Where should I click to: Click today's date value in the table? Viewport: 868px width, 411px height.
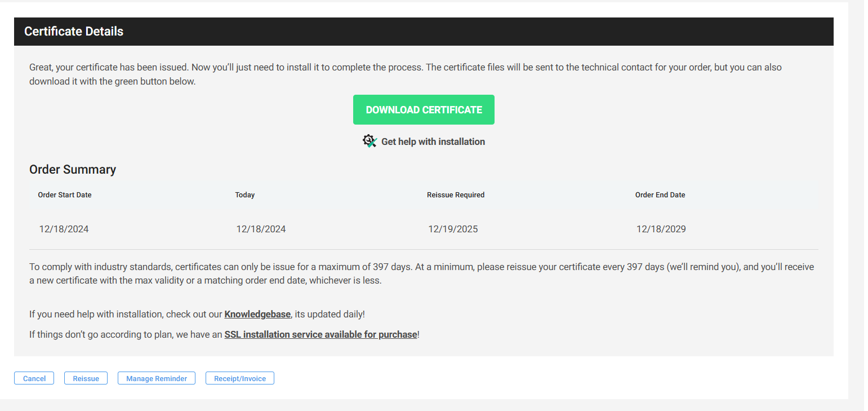click(x=261, y=229)
